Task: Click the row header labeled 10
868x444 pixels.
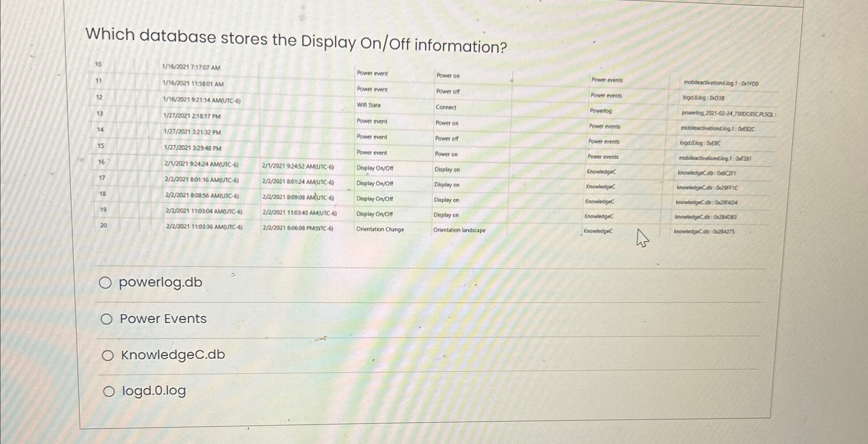Action: point(98,63)
